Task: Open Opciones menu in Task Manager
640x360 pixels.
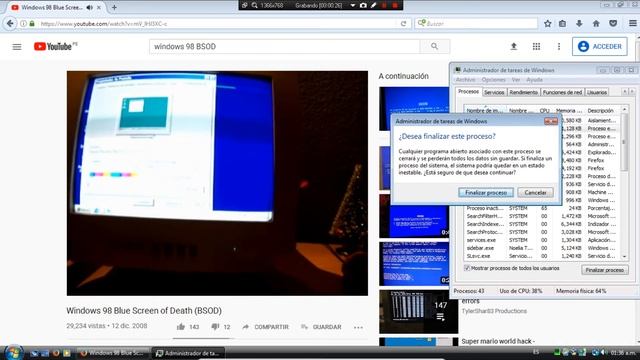Action: click(493, 80)
